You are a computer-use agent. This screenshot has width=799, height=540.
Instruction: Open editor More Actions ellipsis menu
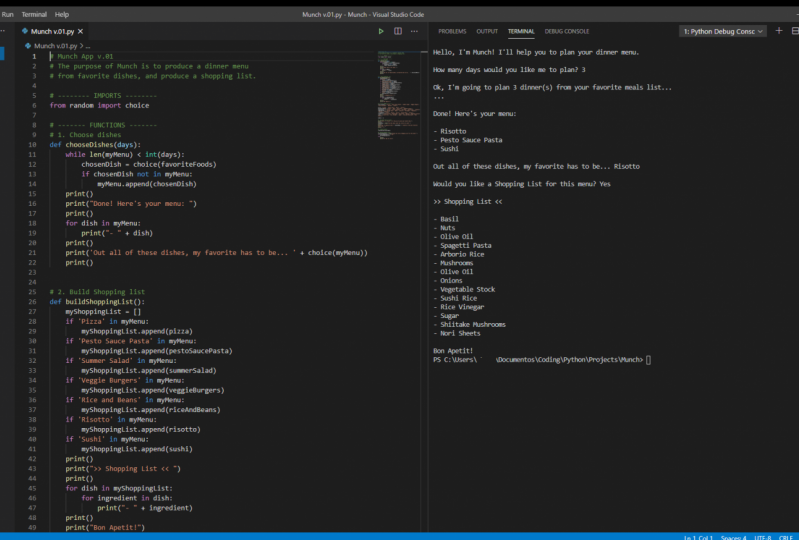(x=414, y=31)
